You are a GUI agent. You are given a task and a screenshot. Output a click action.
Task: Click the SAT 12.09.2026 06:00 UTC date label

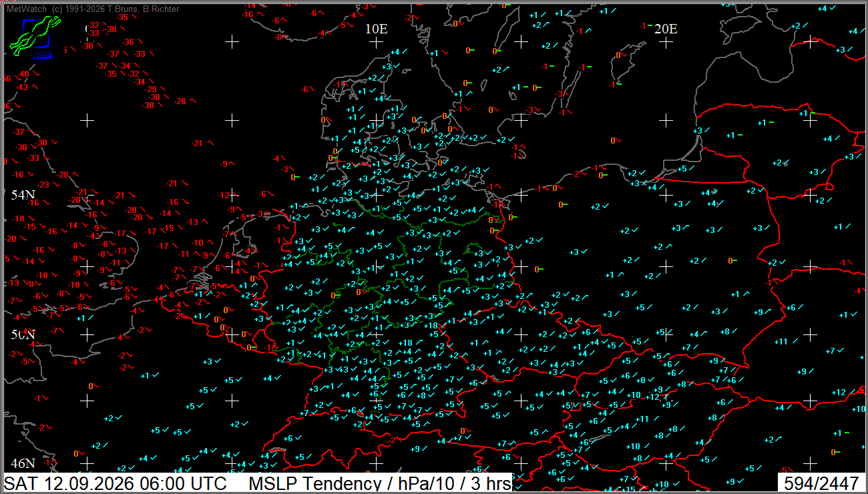coord(116,483)
